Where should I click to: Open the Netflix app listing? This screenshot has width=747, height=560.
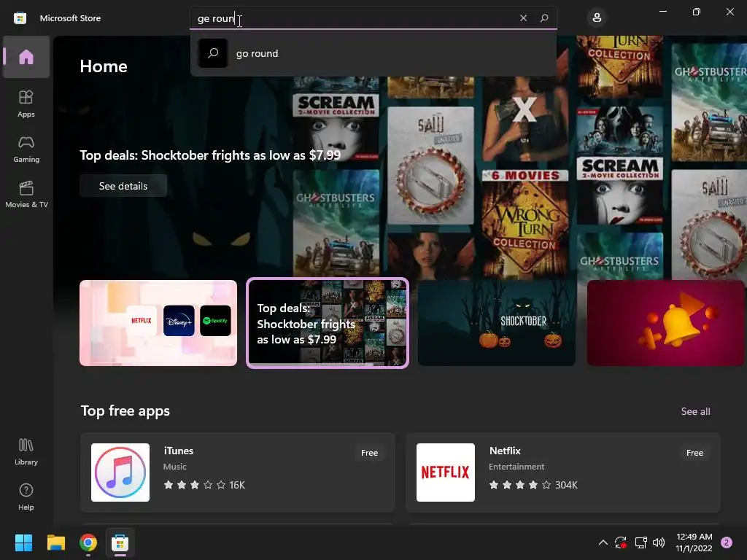pyautogui.click(x=563, y=472)
